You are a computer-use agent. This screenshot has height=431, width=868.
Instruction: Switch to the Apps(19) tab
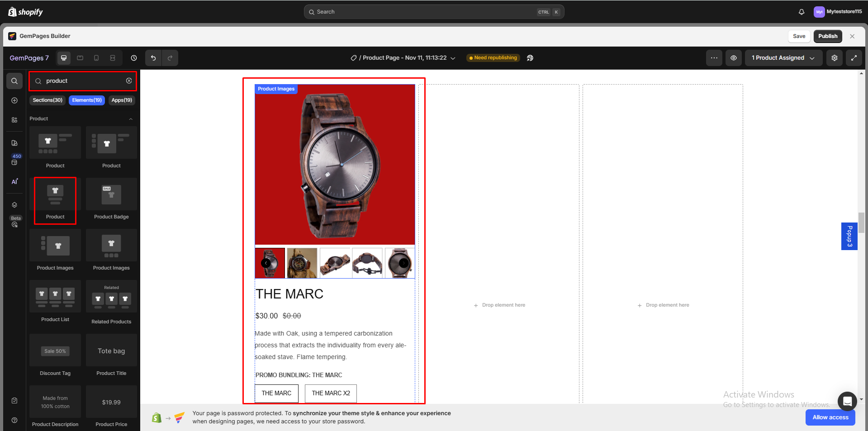[122, 100]
